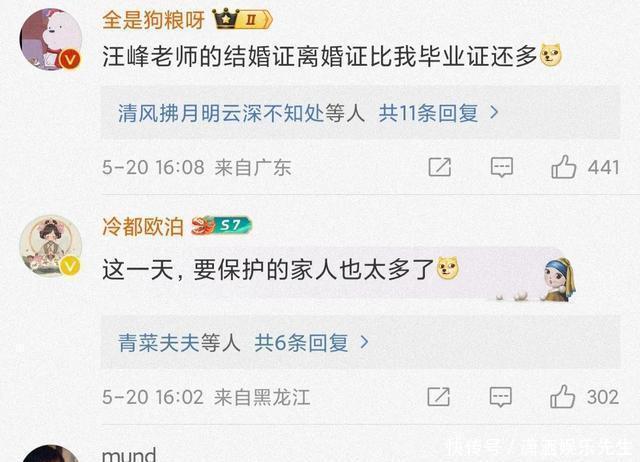Open replier 青菜夫夫's profile
640x462 pixels.
pyautogui.click(x=159, y=342)
